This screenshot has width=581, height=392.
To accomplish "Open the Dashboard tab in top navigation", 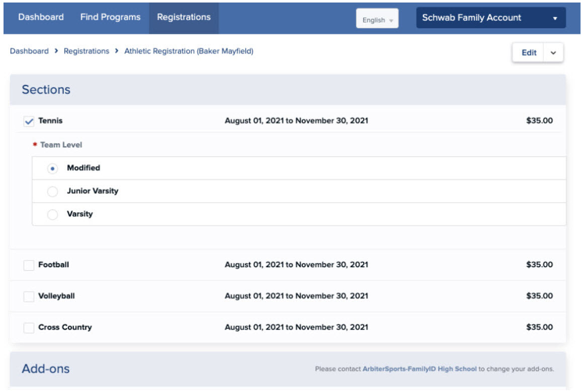I will (x=41, y=17).
